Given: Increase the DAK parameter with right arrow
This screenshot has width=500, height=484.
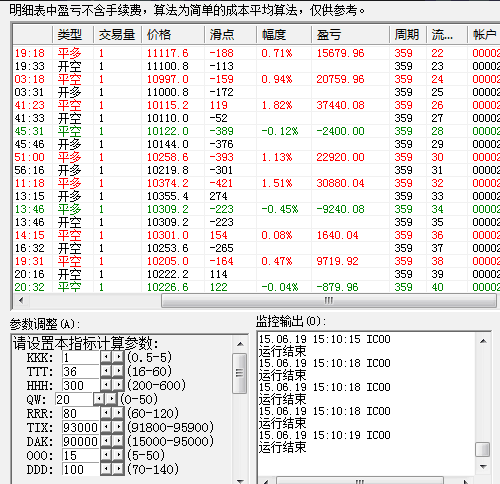Looking at the screenshot, I should 118,441.
